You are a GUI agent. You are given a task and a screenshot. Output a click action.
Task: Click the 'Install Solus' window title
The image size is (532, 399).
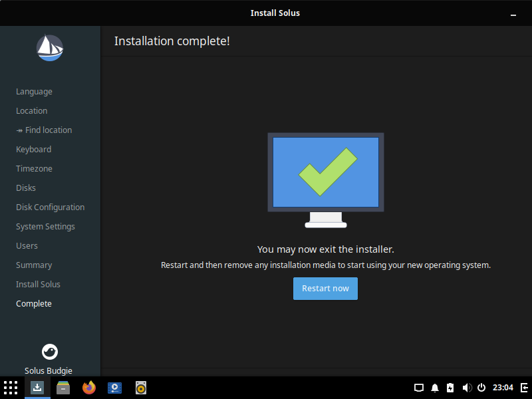click(275, 13)
